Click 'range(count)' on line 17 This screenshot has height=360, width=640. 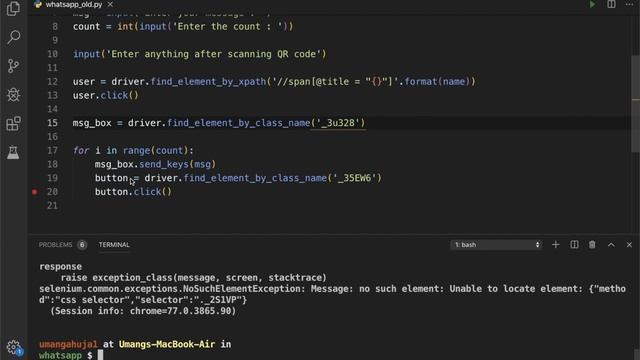pos(156,151)
